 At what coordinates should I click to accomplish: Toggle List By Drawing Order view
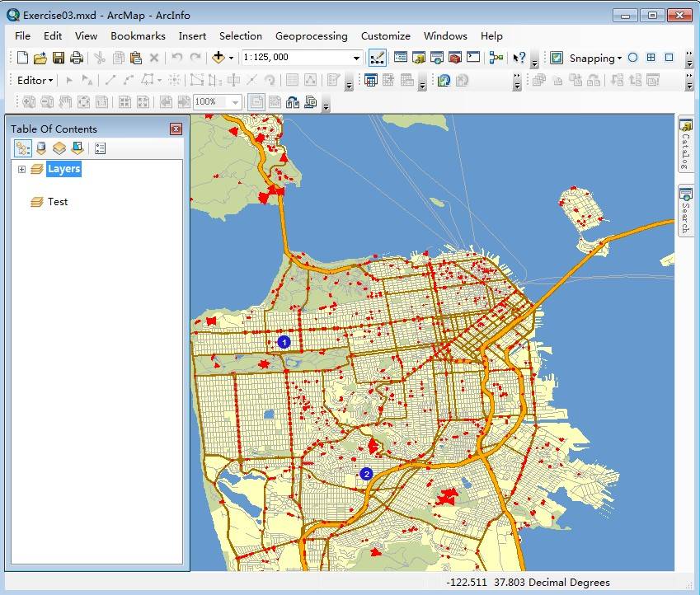coord(23,148)
